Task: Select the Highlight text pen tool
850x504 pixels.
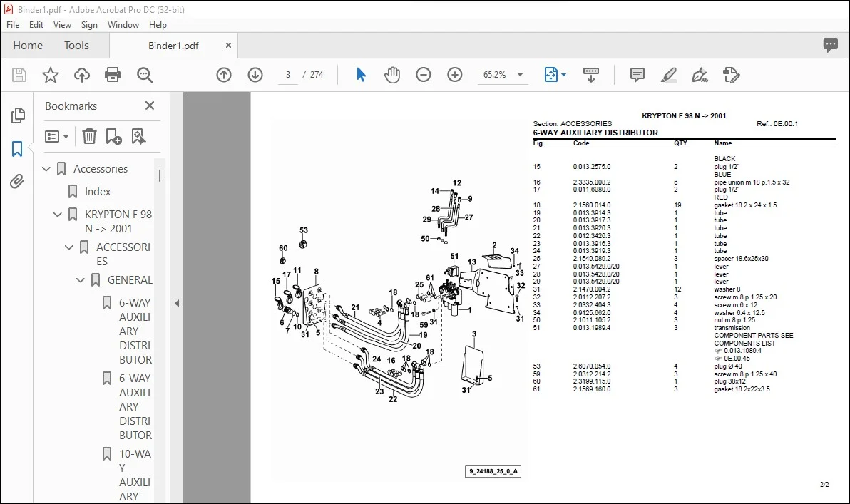Action: click(x=668, y=75)
